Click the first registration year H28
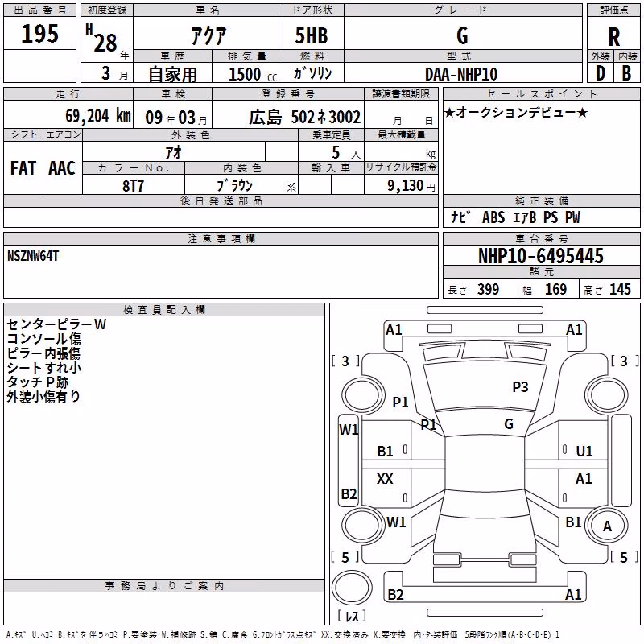Screen dimensions: 644x644 tap(101, 39)
